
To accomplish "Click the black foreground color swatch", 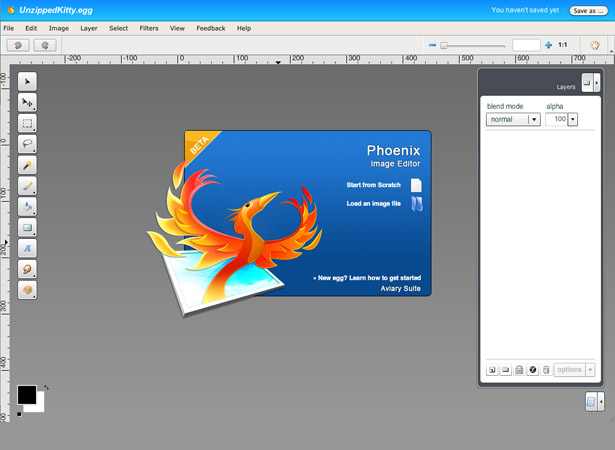I will (x=27, y=395).
